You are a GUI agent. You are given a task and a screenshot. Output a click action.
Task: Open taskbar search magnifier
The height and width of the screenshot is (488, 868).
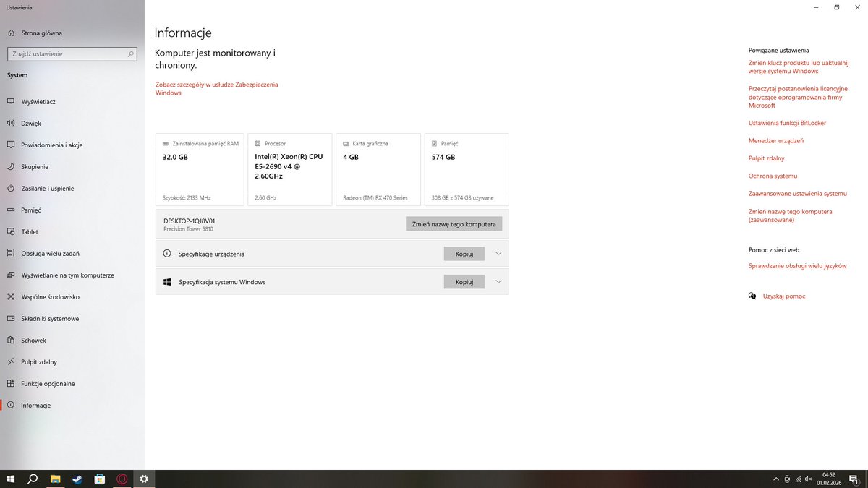click(33, 479)
